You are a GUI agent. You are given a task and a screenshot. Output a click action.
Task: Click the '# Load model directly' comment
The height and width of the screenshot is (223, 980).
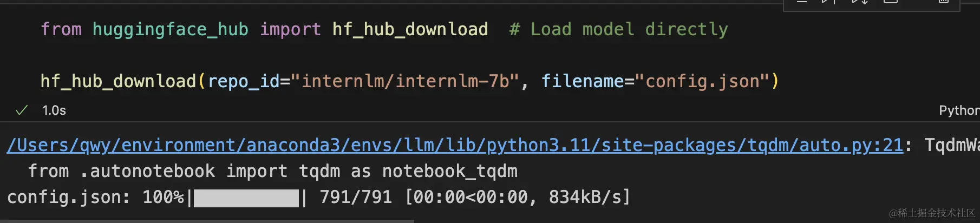coord(618,29)
